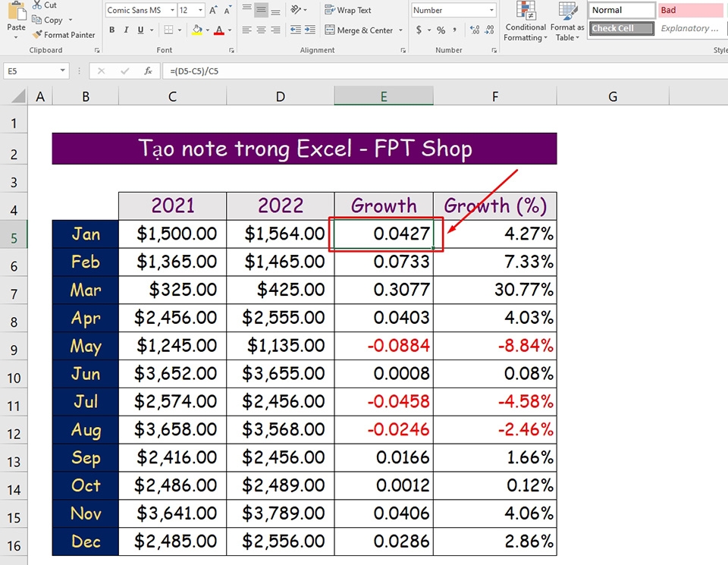This screenshot has height=565, width=728.
Task: Open the Font settings dialog launcher
Action: click(x=231, y=50)
